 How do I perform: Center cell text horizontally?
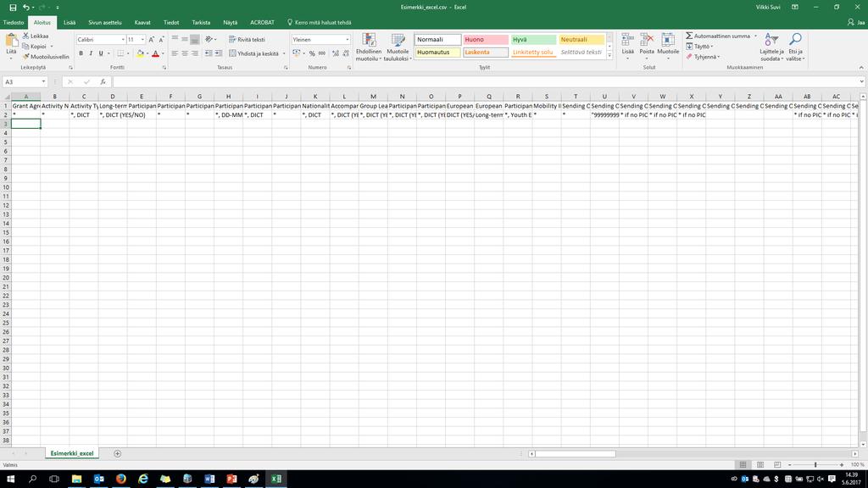click(185, 53)
